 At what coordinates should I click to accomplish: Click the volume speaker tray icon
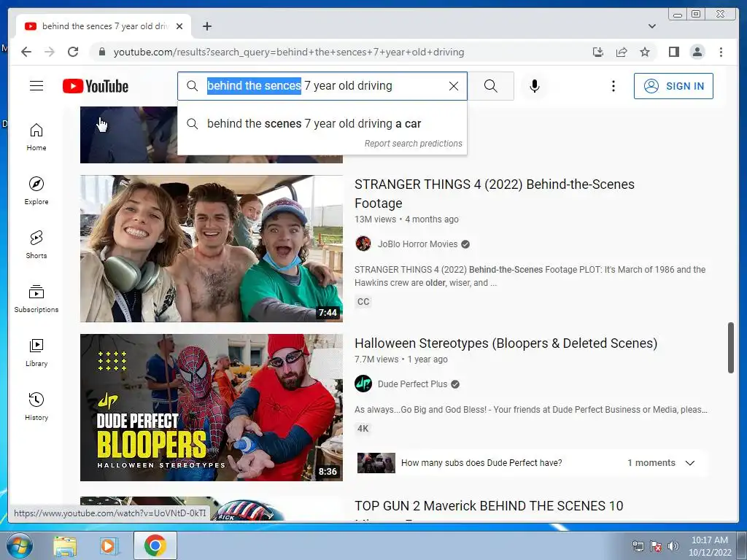673,546
